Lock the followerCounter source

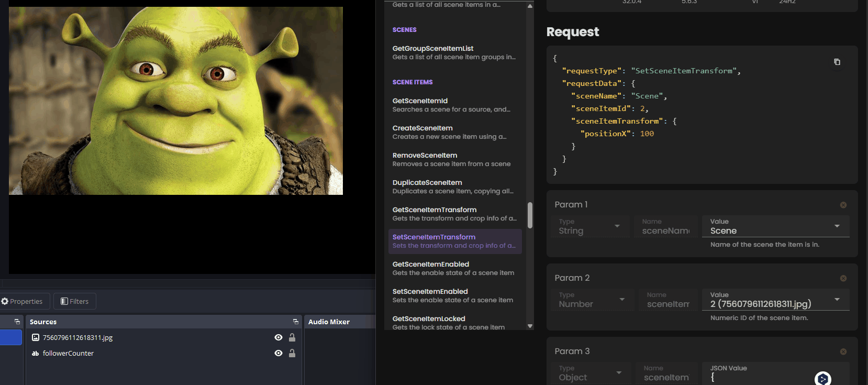(x=292, y=354)
